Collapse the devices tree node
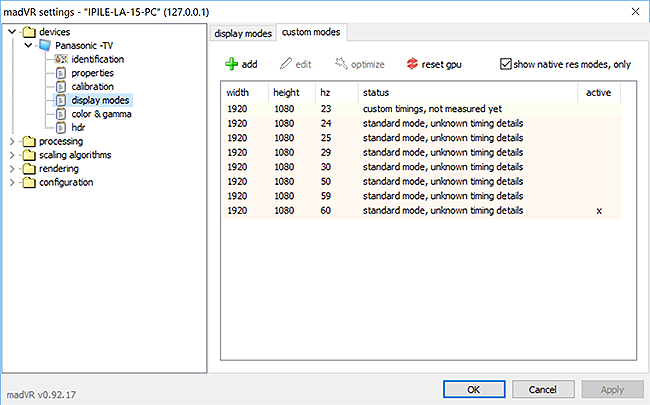This screenshot has width=650, height=405. coord(12,32)
